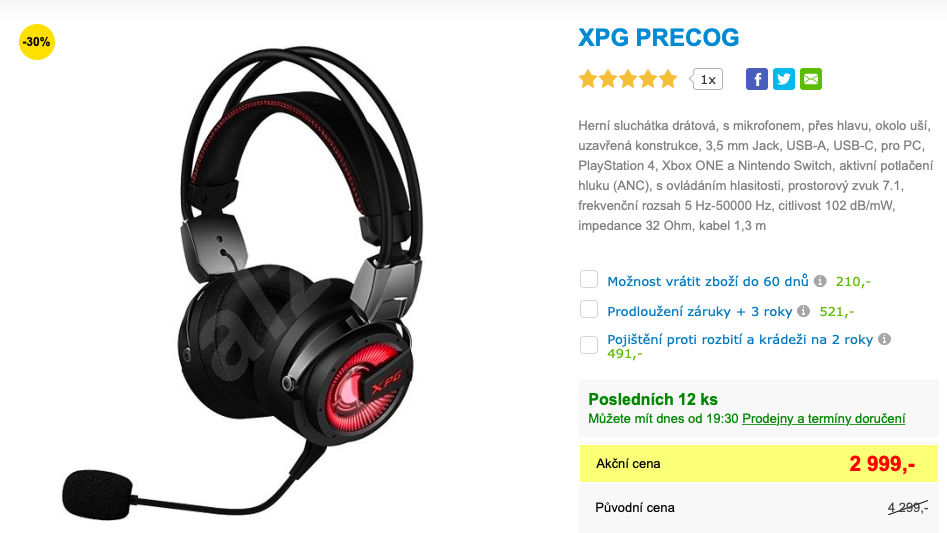
Task: Click 'Pojištění proti rozbití a krádeži' link
Action: pyautogui.click(x=740, y=339)
